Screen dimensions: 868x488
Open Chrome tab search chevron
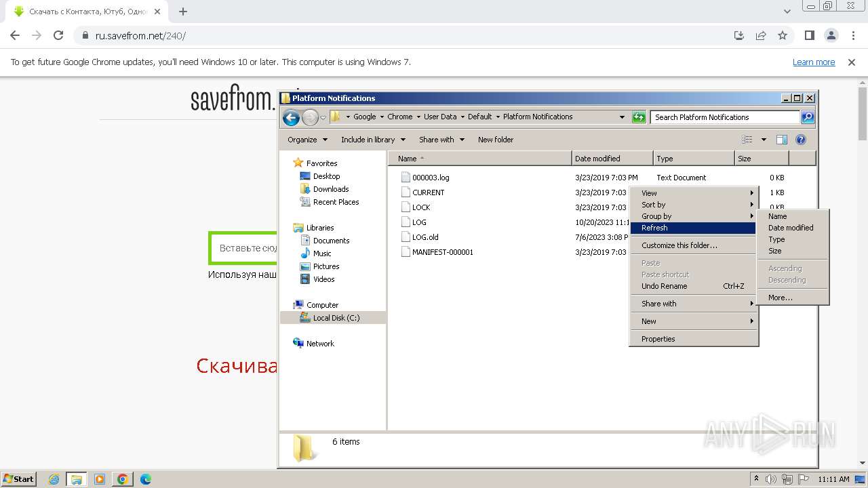787,12
